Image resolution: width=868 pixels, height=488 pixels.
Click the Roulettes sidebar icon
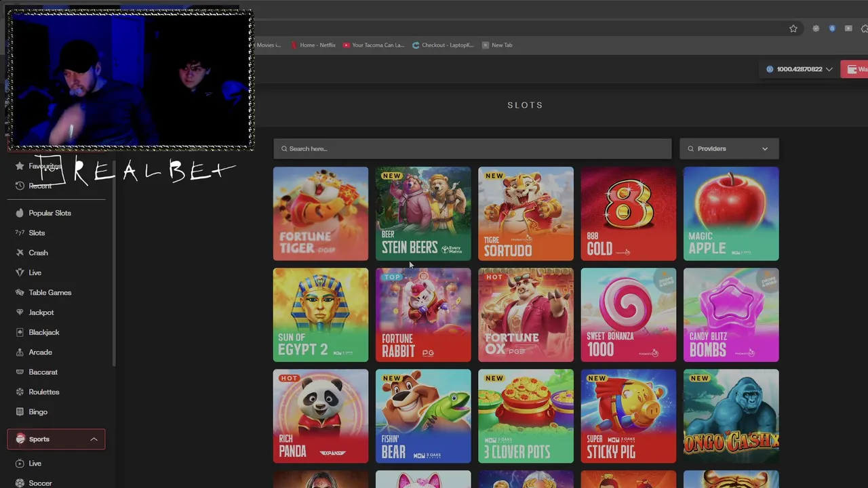tap(20, 392)
